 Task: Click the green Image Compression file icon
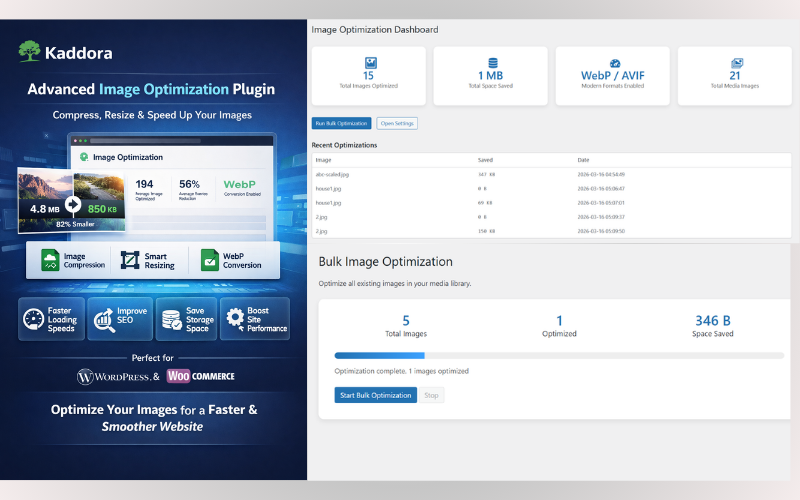50,260
